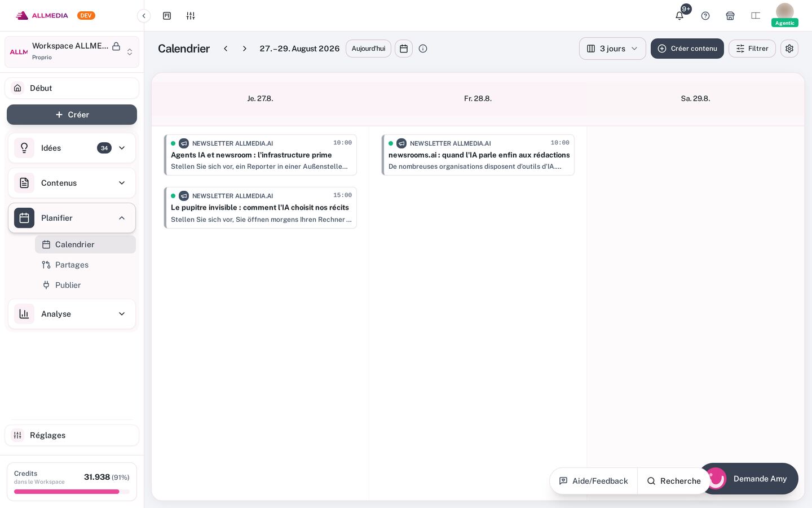Click the Créer contenu button
The width and height of the screenshot is (812, 508).
pyautogui.click(x=687, y=49)
